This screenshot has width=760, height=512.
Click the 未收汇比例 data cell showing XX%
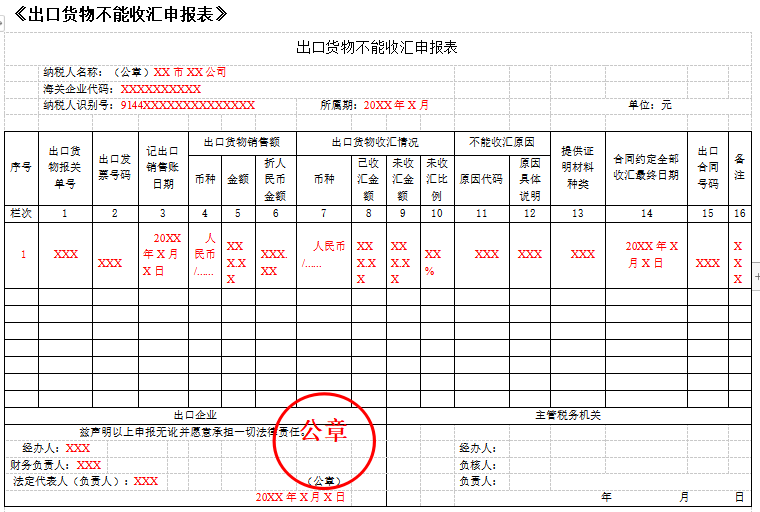coord(433,262)
